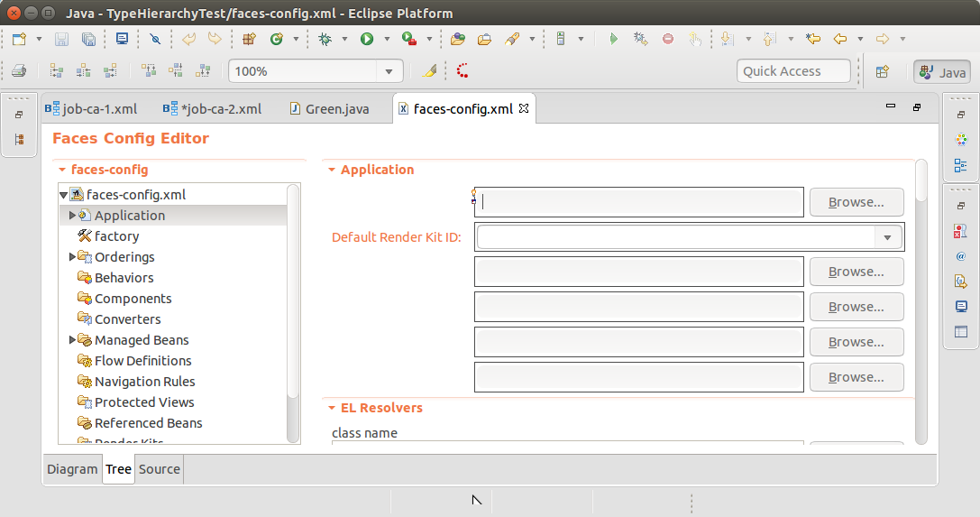Click the Search flashlight icon
Image resolution: width=980 pixels, height=517 pixels.
[x=512, y=39]
